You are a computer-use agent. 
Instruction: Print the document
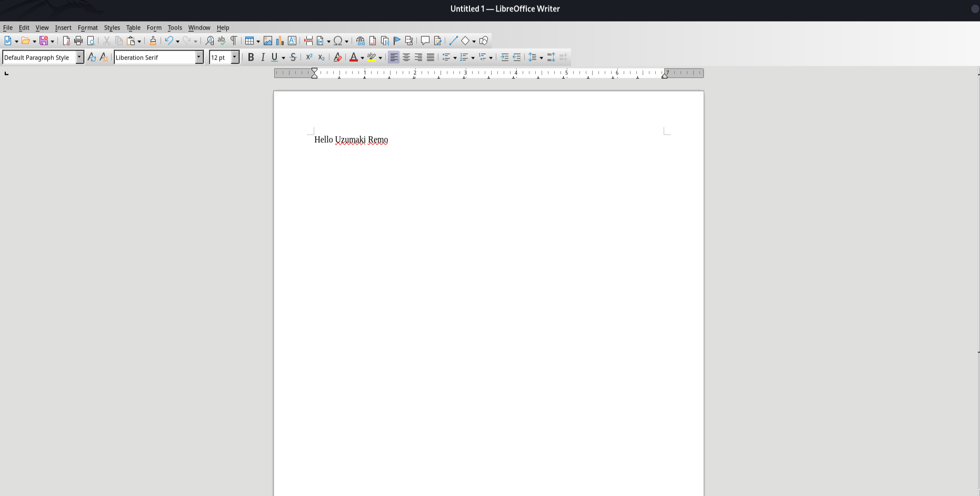click(78, 41)
